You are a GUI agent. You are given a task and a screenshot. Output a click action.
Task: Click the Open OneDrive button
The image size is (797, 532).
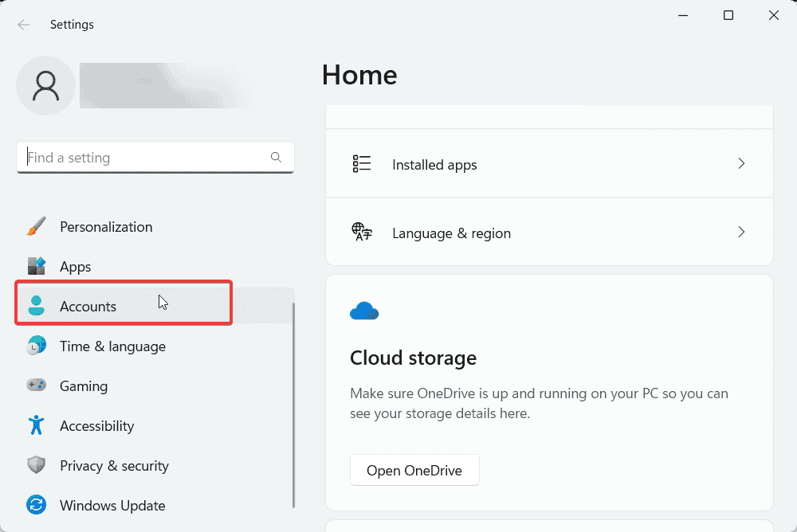(414, 470)
